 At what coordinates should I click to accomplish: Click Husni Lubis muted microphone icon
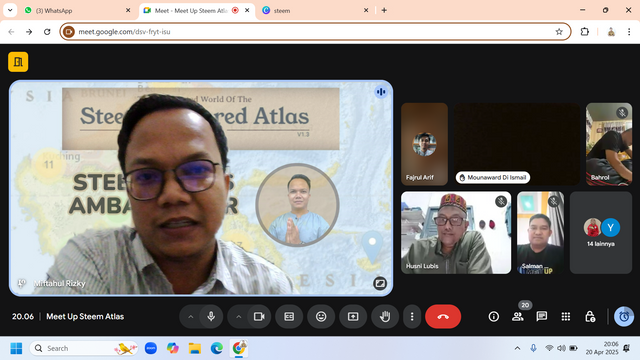pyautogui.click(x=501, y=201)
